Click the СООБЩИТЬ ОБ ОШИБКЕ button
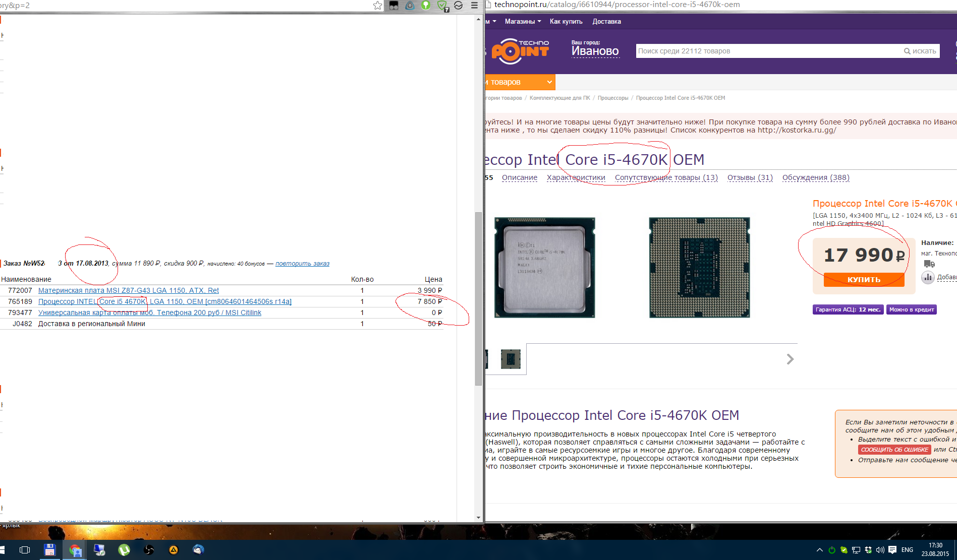The width and height of the screenshot is (957, 560). [894, 450]
